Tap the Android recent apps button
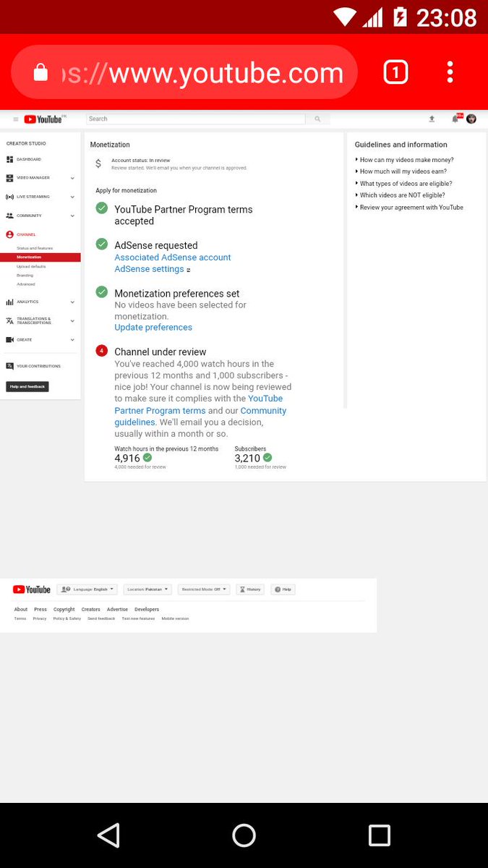This screenshot has width=488, height=868. click(380, 835)
